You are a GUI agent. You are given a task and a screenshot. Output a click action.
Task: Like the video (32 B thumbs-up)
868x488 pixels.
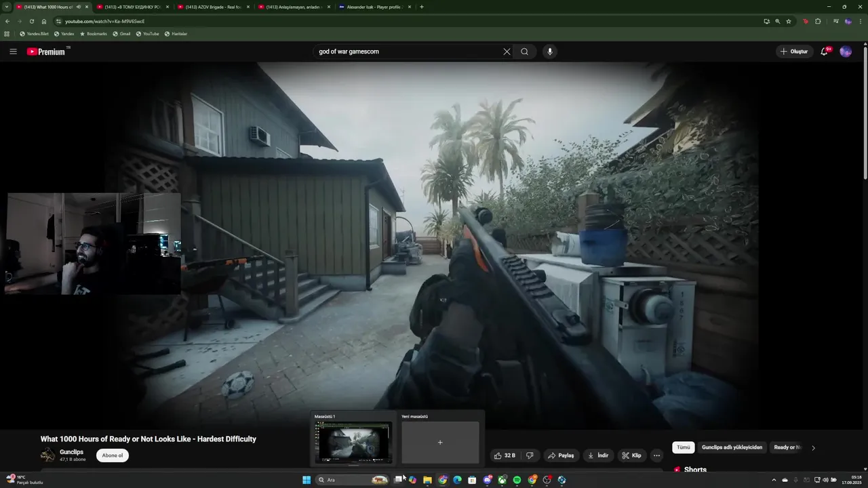coord(505,455)
